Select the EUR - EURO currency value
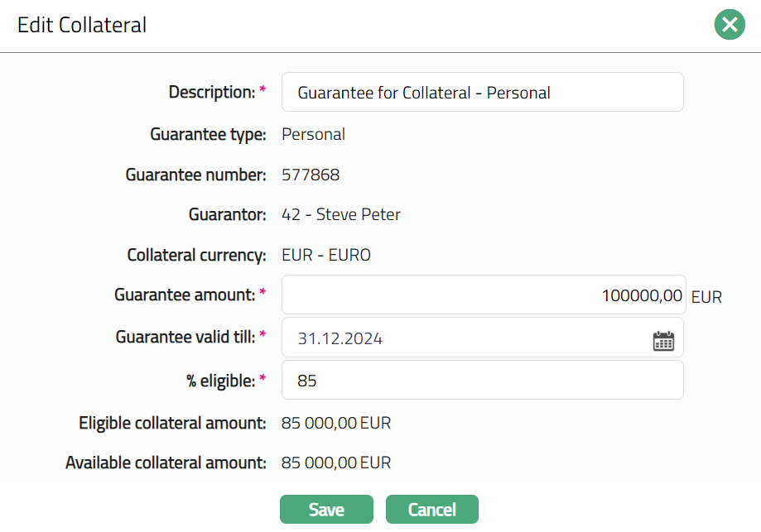Image resolution: width=761 pixels, height=532 pixels. [x=326, y=256]
